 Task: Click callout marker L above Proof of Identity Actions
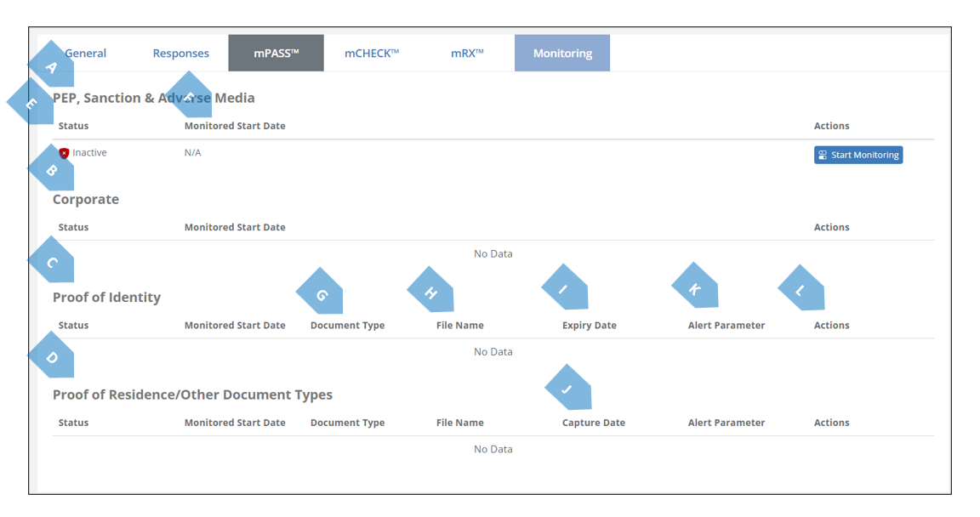pos(801,291)
